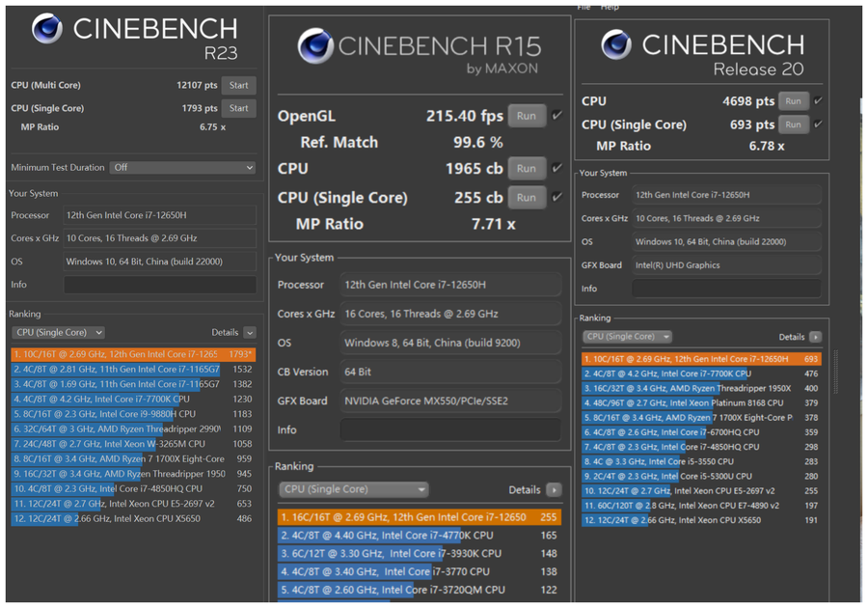The height and width of the screenshot is (608, 868).
Task: Uncheck the R20 CPU test checkmark
Action: 818,100
